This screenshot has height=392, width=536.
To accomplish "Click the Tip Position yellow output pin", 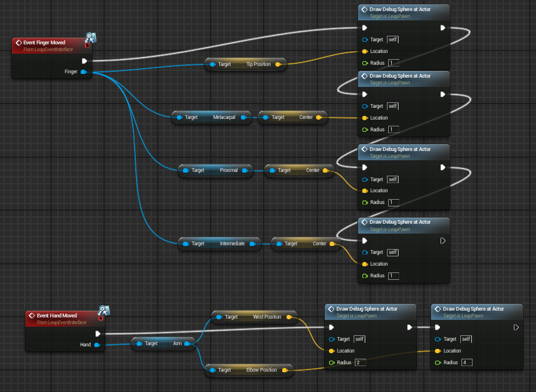I will click(x=278, y=64).
